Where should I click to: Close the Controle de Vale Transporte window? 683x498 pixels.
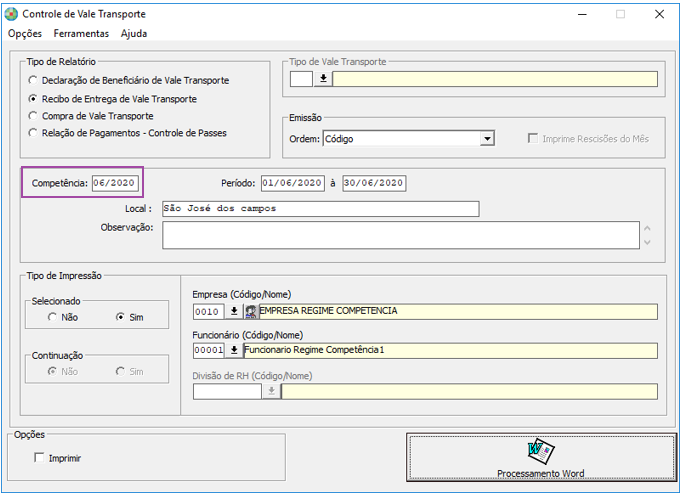659,14
